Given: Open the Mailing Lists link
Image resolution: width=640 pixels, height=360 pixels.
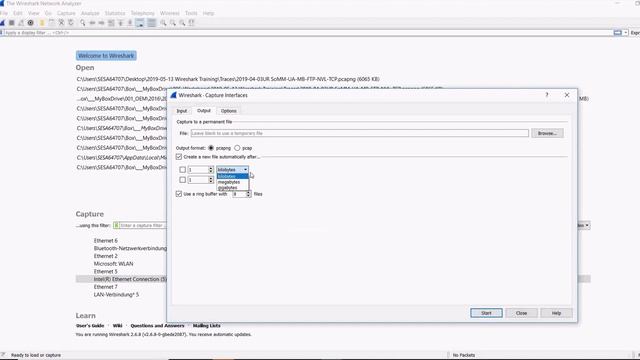Looking at the screenshot, I should (x=207, y=326).
